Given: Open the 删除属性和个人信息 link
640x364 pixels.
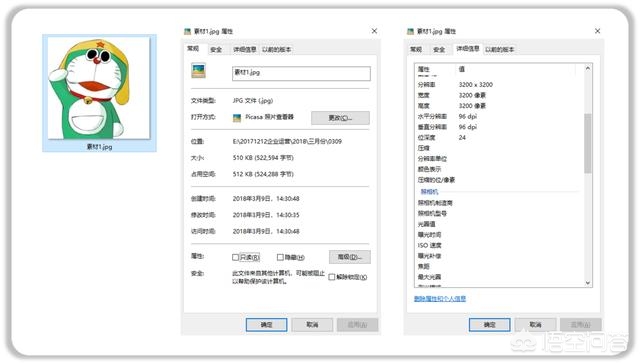Looking at the screenshot, I should coord(440,299).
